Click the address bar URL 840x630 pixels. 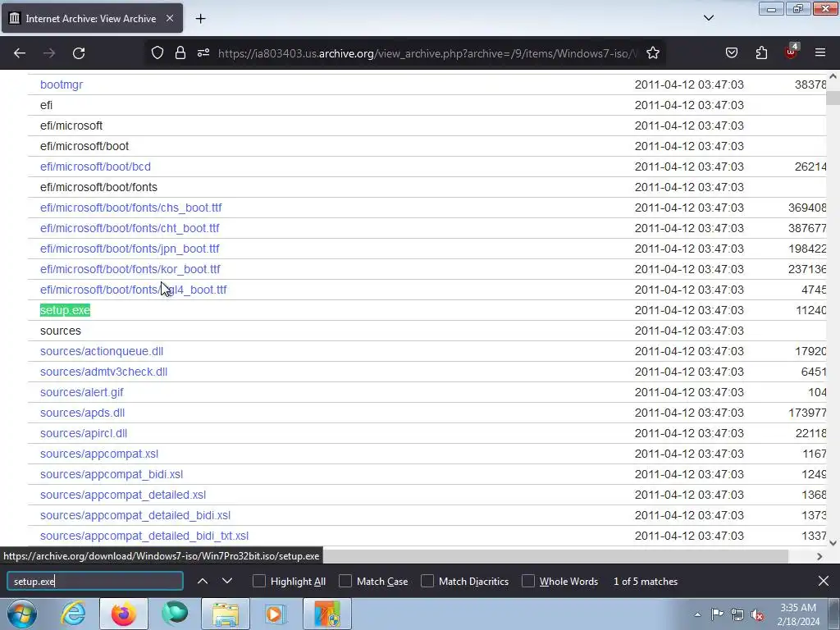click(427, 53)
